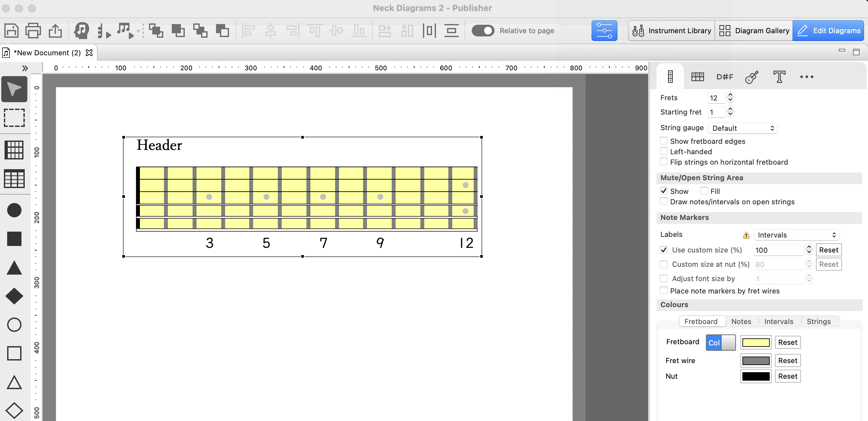The height and width of the screenshot is (421, 868).
Task: Toggle the Relative to page switch
Action: tap(482, 31)
